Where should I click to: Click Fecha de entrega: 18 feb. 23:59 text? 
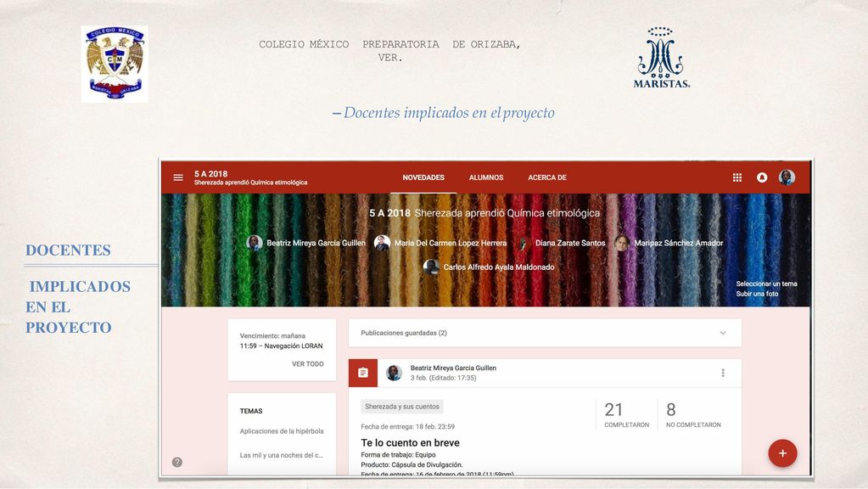408,427
